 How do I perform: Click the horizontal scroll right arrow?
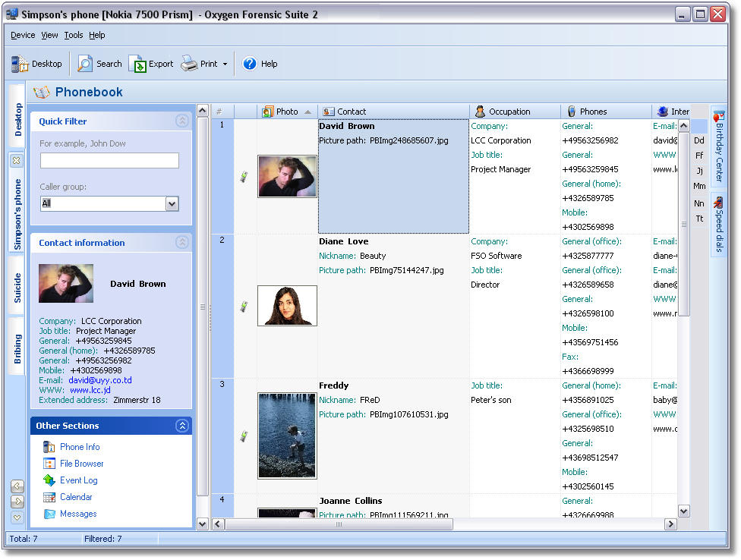(x=670, y=524)
